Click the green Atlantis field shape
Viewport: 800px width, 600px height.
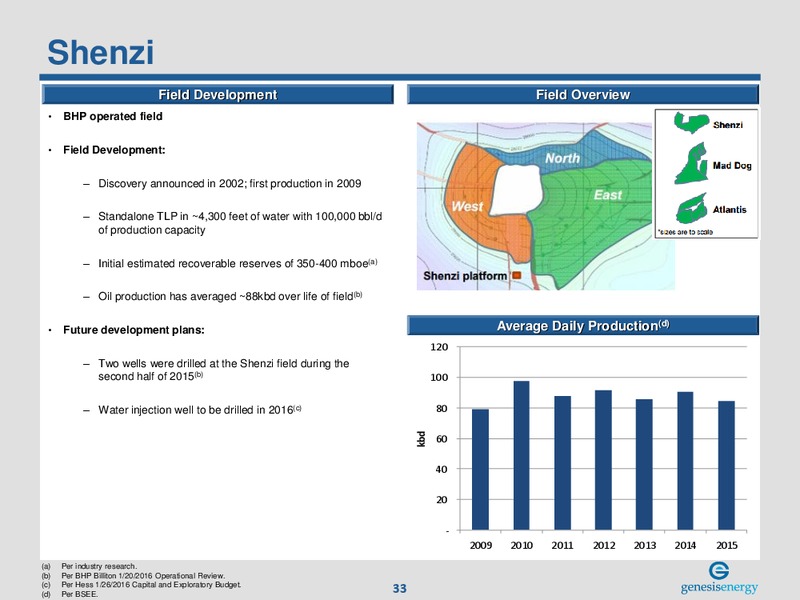pyautogui.click(x=691, y=208)
